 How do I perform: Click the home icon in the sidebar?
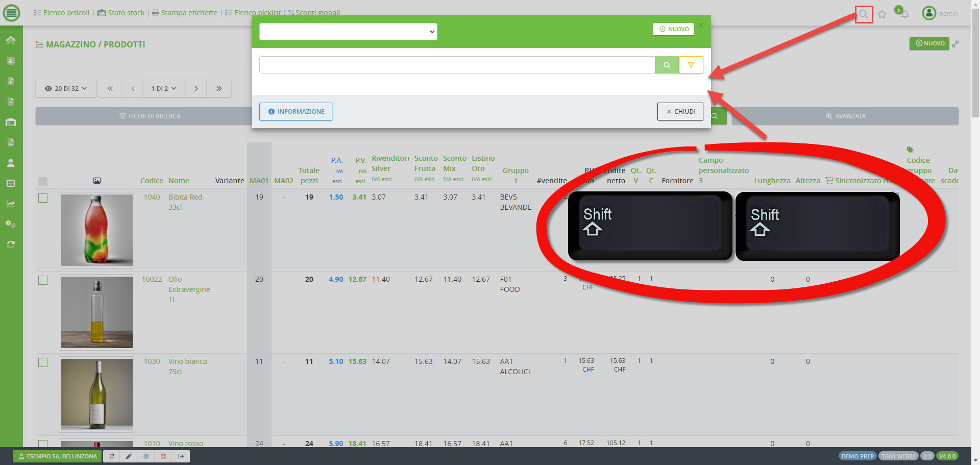[11, 40]
